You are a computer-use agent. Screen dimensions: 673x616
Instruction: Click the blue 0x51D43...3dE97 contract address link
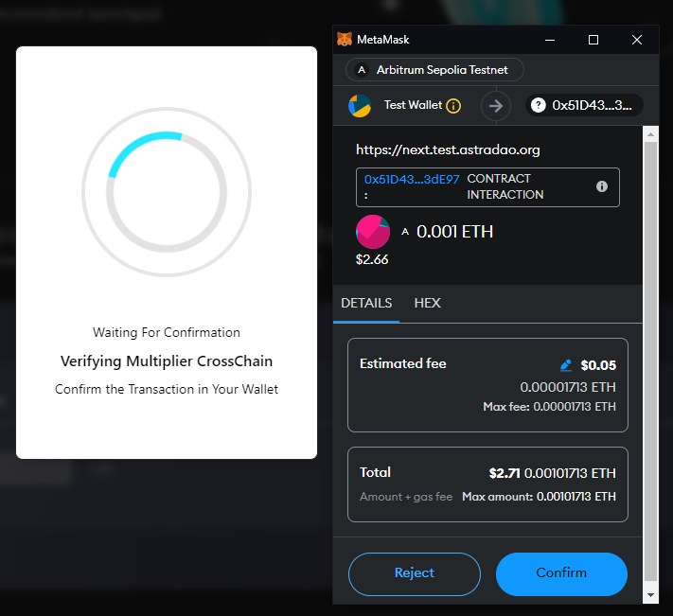412,179
